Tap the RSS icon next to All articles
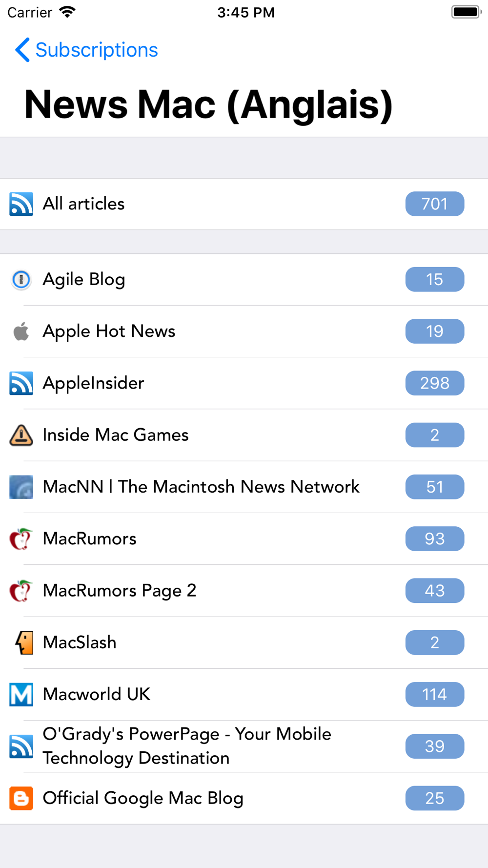Screen dimensions: 488x868 click(21, 204)
